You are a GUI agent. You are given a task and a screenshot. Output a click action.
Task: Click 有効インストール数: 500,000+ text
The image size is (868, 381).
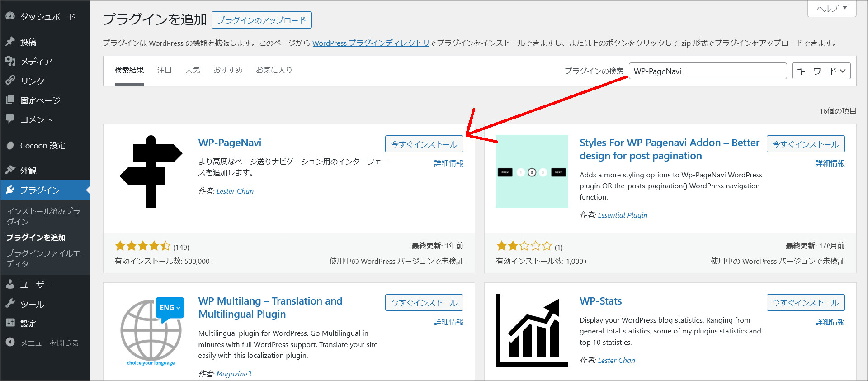coord(165,261)
